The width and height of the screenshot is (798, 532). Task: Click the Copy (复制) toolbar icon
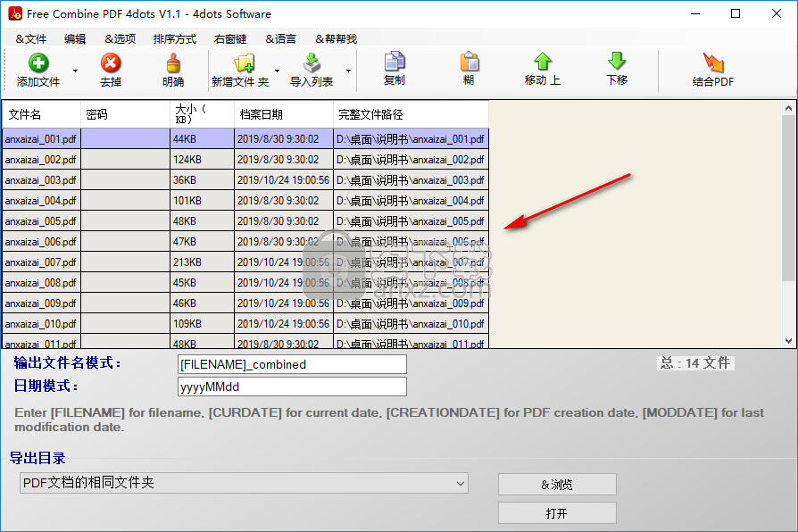(x=395, y=61)
